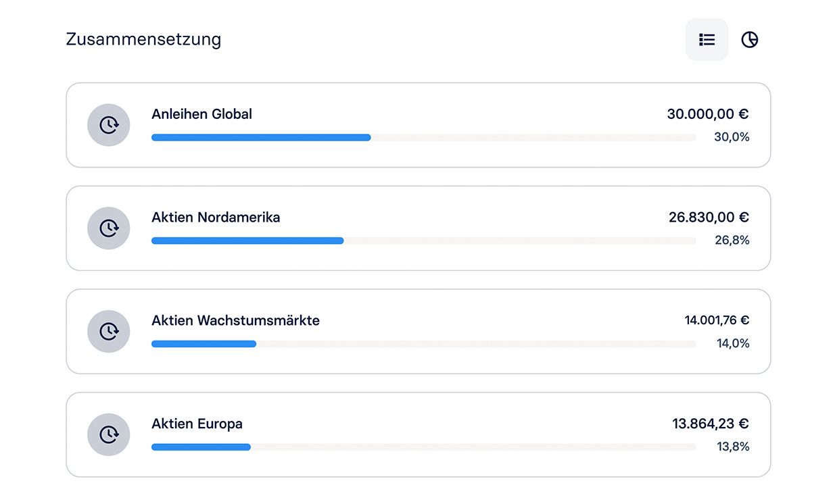Select the Aktien Europa title
The image size is (833, 504).
(x=197, y=424)
